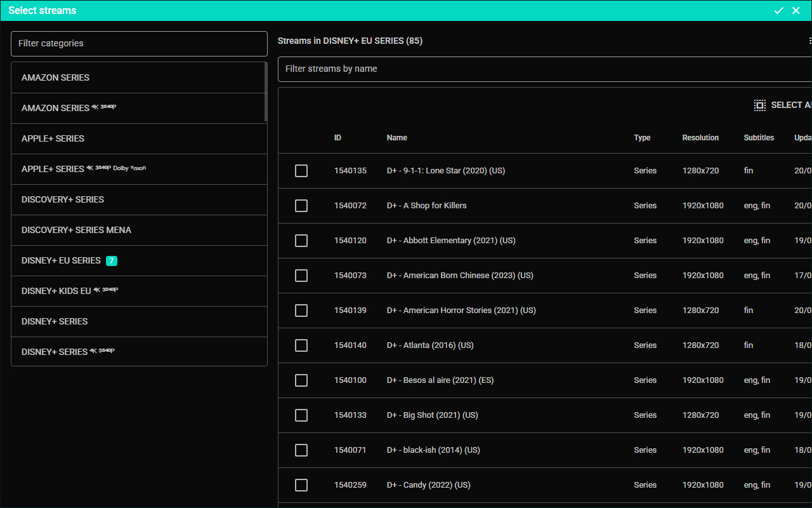Sort by the Name column header

tap(397, 138)
